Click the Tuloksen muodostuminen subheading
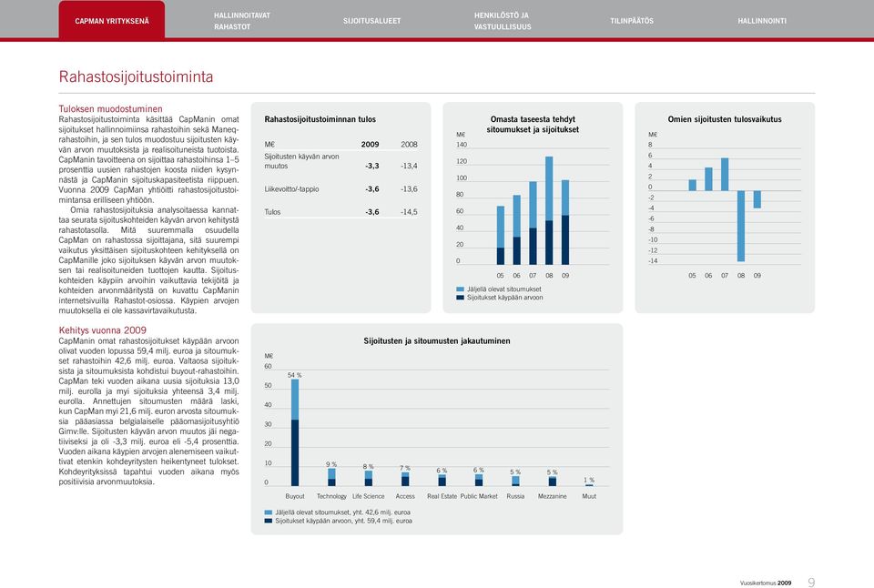Screen dimensions: 874x588 [110, 108]
